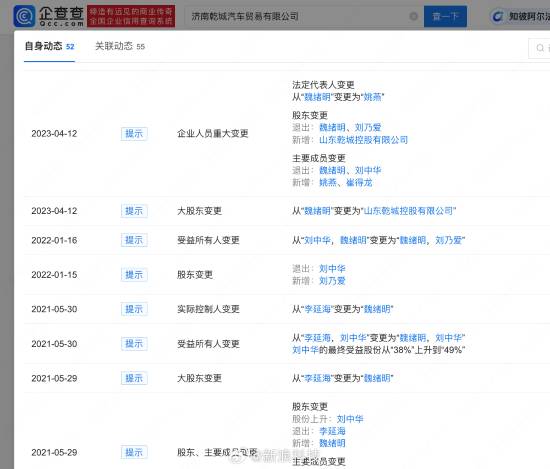Click the Qcc.com logo icon
Screen dimensions: 550x469
pos(24,16)
